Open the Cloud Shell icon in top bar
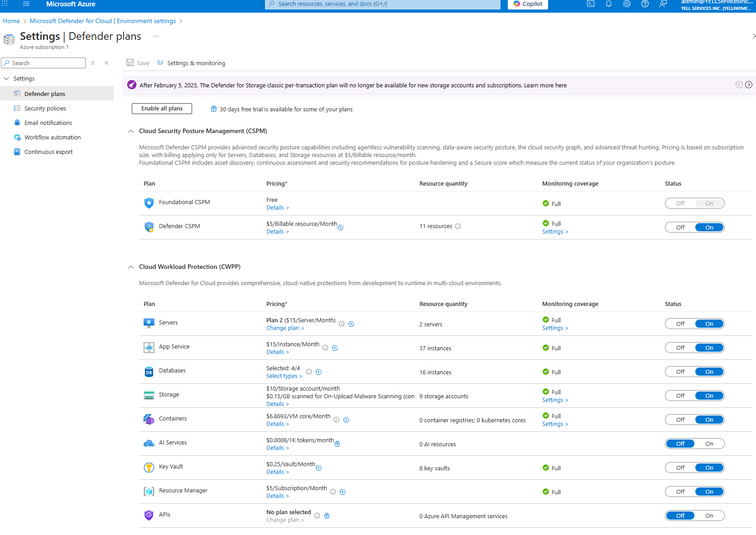Screen dimensions: 756x535 (x=591, y=4)
